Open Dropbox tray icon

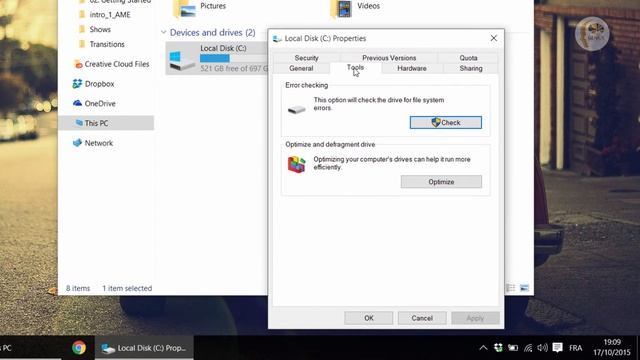498,348
